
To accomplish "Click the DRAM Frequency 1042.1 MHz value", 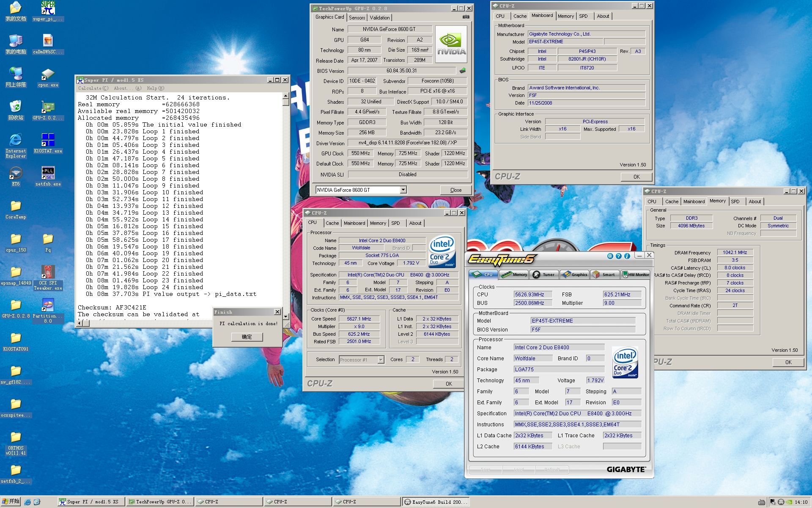I will coord(735,252).
